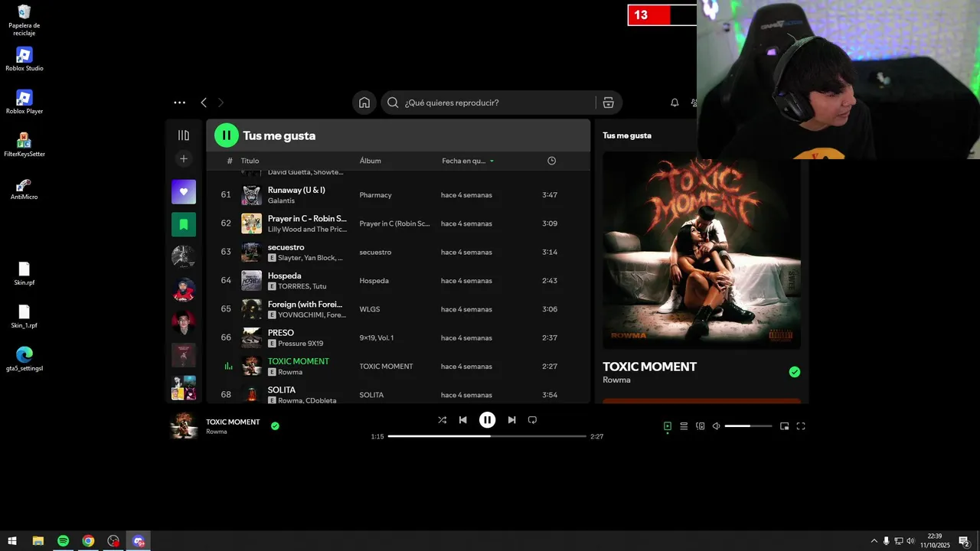Open Chrome from the taskbar
The height and width of the screenshot is (551, 980).
pyautogui.click(x=88, y=541)
